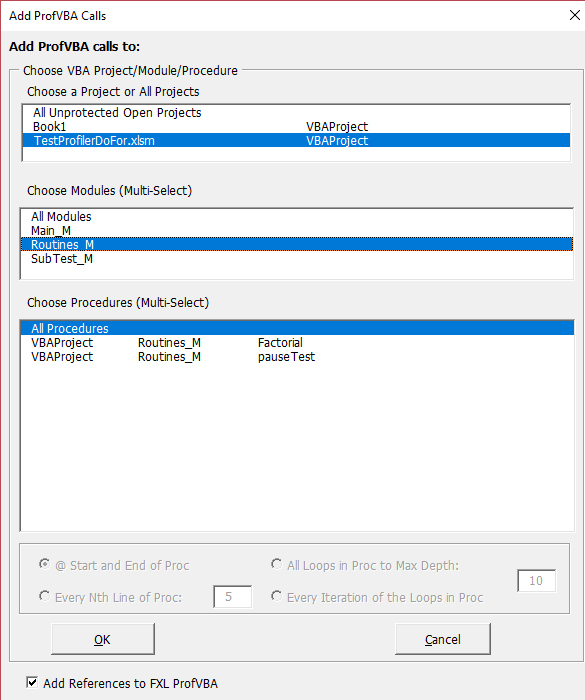The height and width of the screenshot is (700, 585).
Task: Select the Factorial procedure row
Action: (297, 342)
